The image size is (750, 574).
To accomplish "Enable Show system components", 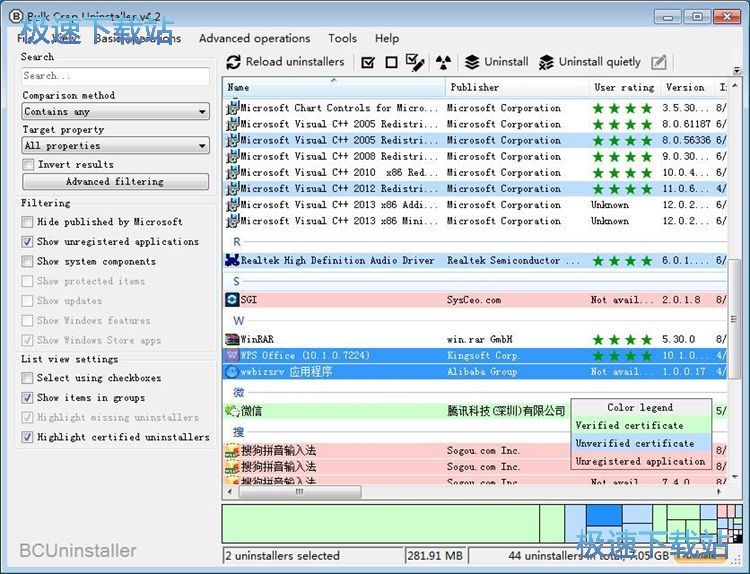I will (27, 261).
